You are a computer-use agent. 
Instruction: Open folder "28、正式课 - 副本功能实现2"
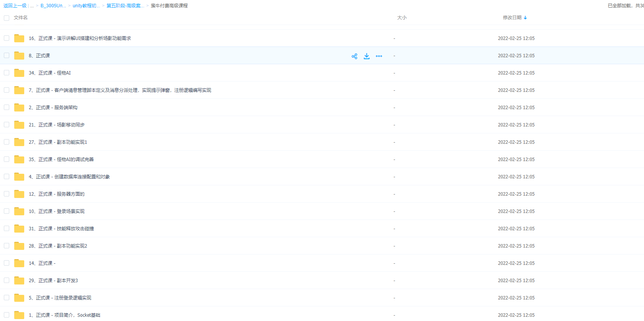tap(58, 246)
